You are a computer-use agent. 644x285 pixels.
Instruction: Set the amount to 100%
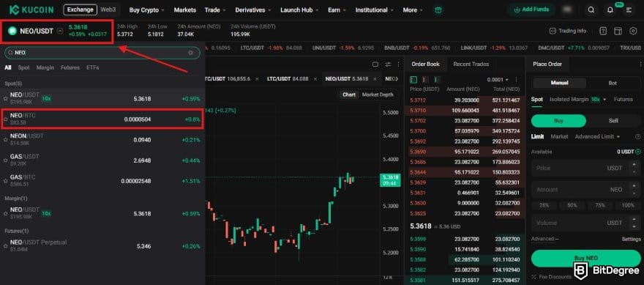click(x=628, y=205)
